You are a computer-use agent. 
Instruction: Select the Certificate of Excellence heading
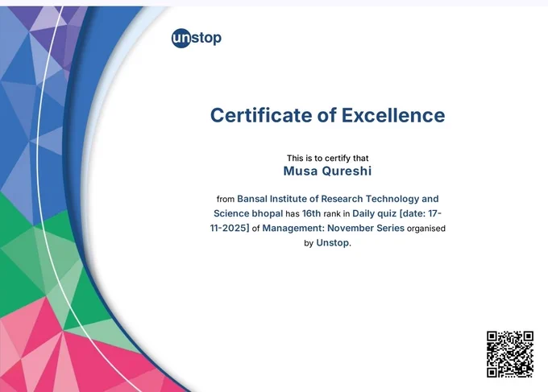tap(327, 115)
